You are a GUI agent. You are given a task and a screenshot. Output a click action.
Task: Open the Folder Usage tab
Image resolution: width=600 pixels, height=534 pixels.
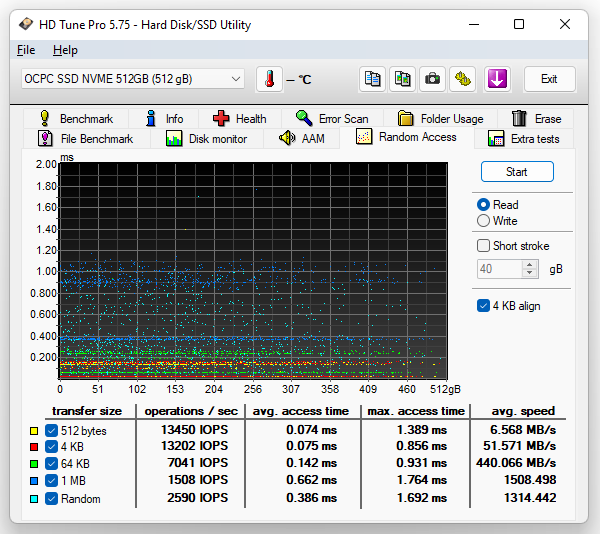click(x=440, y=119)
